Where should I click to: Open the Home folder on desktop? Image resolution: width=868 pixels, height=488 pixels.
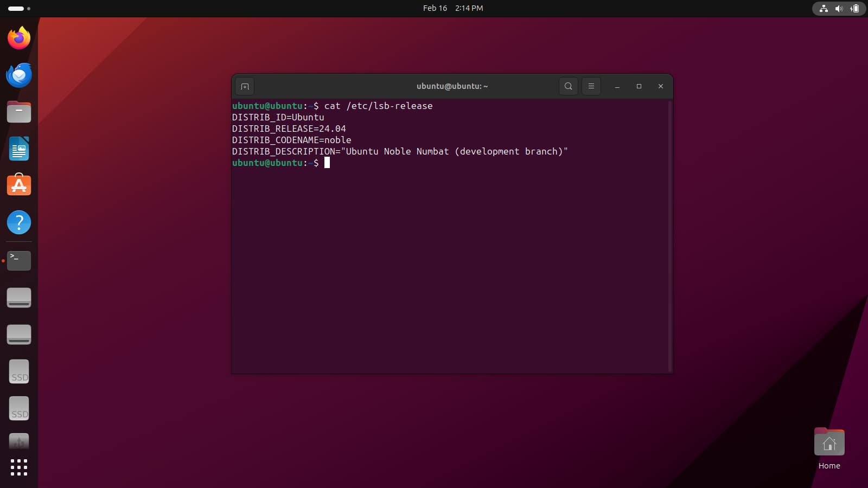click(x=829, y=449)
